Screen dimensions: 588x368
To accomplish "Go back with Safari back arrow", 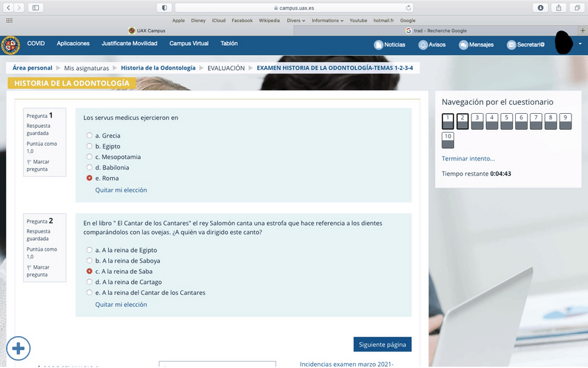I will [8, 8].
